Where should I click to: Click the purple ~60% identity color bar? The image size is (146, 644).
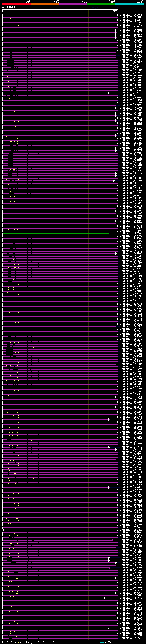[73, 4]
